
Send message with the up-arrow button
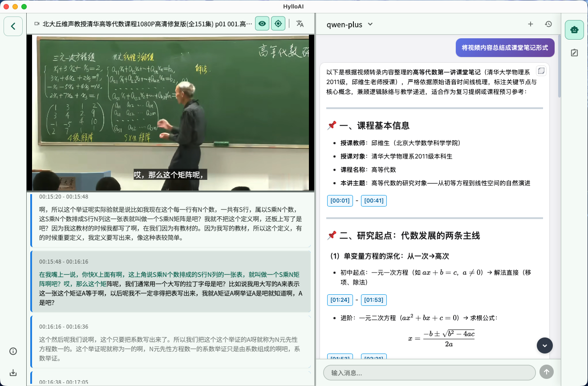click(x=547, y=372)
